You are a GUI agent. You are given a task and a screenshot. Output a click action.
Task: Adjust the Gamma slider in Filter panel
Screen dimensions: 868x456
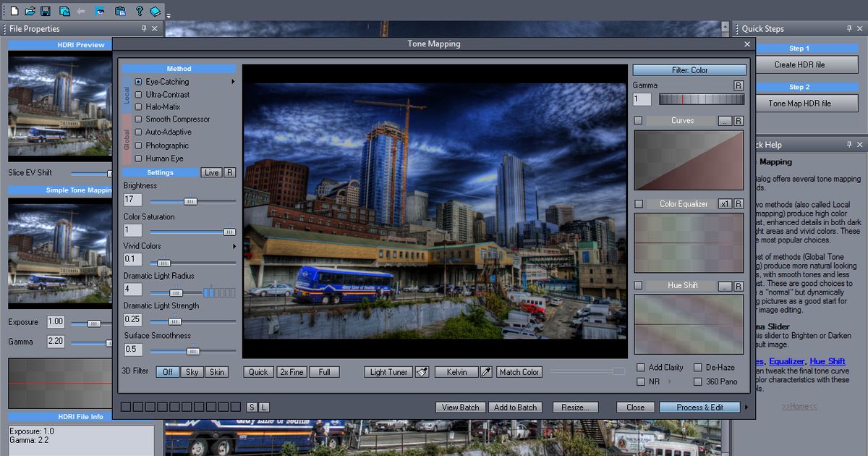[701, 99]
